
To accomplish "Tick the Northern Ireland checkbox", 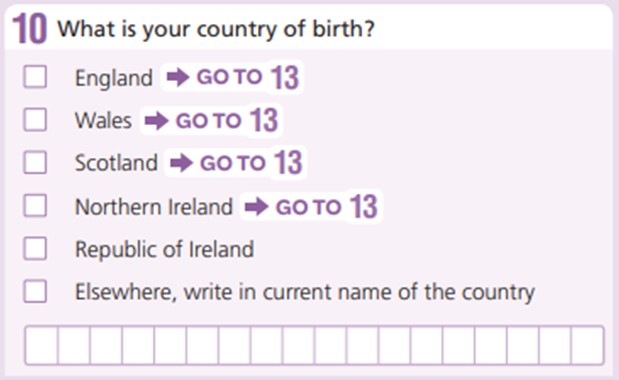I will [x=35, y=205].
